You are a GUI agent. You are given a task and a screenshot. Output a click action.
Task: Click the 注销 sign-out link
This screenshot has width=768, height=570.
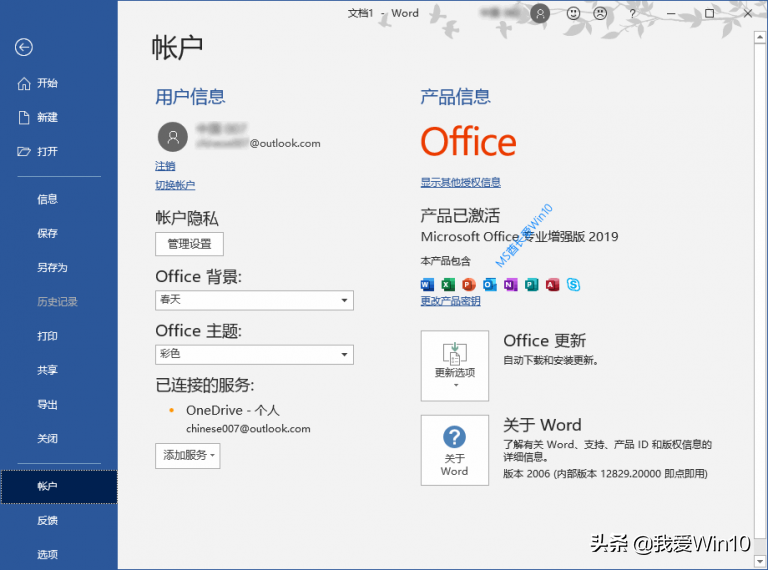(165, 166)
